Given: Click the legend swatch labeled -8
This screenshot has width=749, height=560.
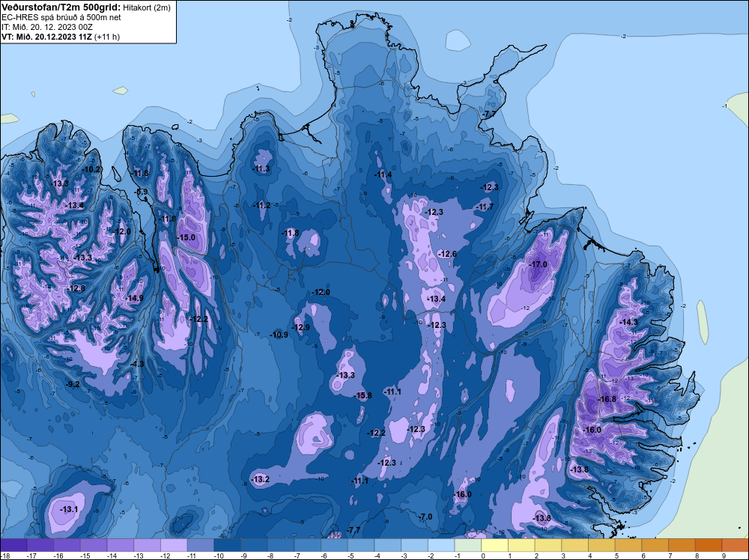Looking at the screenshot, I should pos(281,545).
